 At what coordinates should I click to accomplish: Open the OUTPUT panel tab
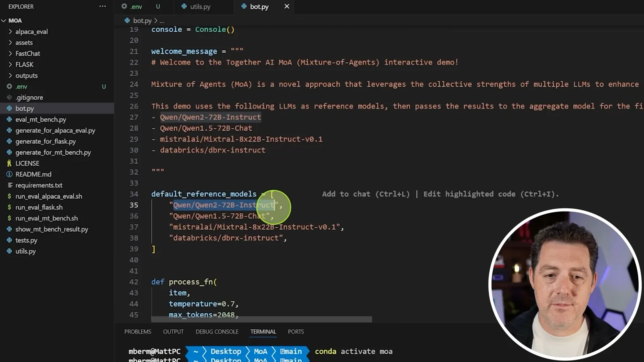[x=173, y=332]
